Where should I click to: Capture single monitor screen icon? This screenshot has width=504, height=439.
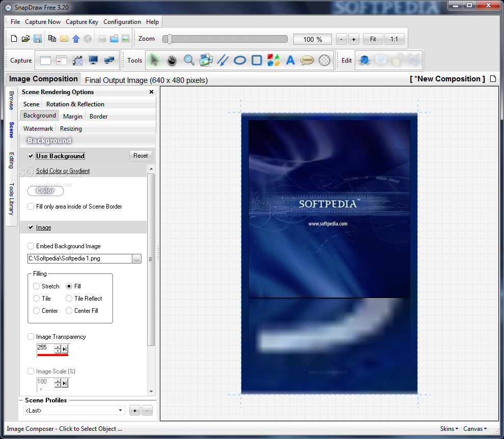click(x=93, y=60)
